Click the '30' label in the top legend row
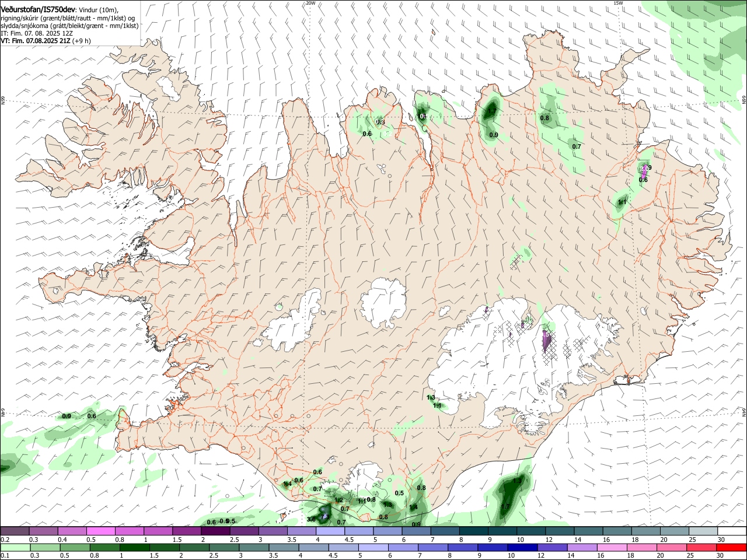Viewport: 747px width, 560px height. pyautogui.click(x=721, y=540)
